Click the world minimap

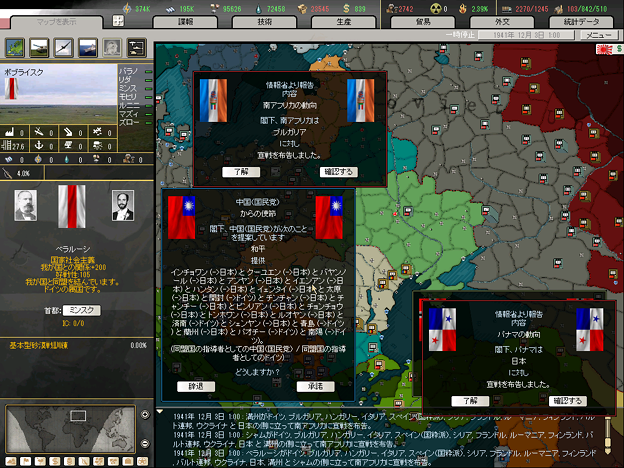click(71, 429)
